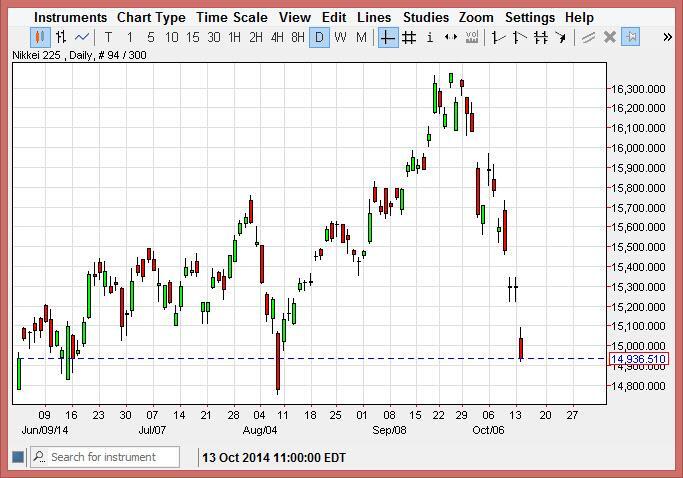Select the 4H time scale button
Screen dimensions: 683x478
(x=277, y=38)
